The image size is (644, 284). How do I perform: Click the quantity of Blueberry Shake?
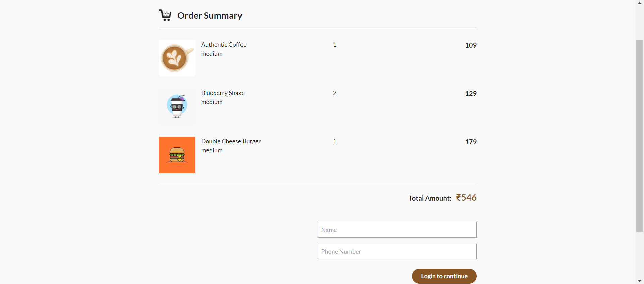pyautogui.click(x=334, y=93)
